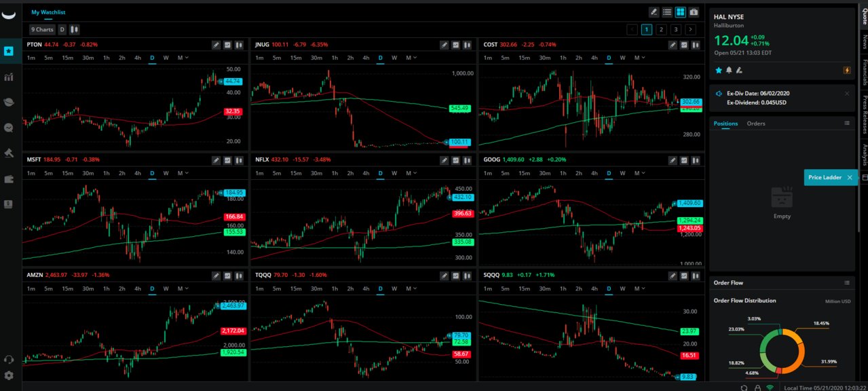Open the 9 Charts layout selector
Screen dimensions: 868x391
tap(42, 30)
